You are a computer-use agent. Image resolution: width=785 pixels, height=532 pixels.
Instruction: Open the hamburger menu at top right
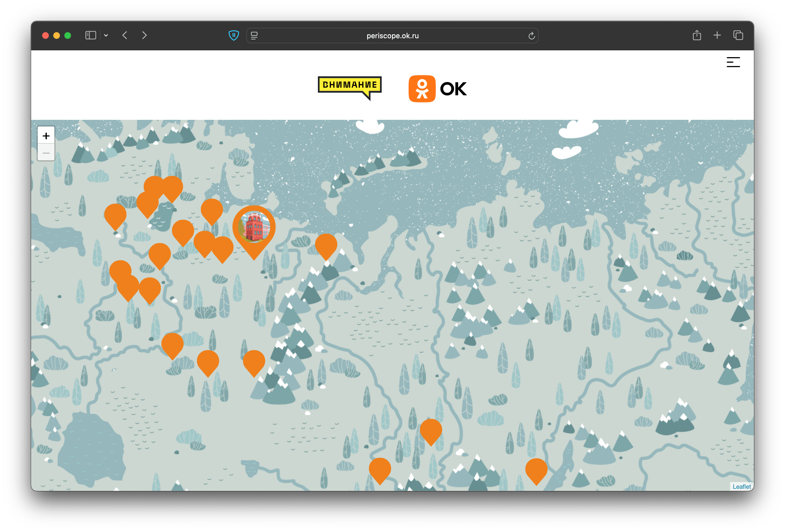click(x=733, y=62)
